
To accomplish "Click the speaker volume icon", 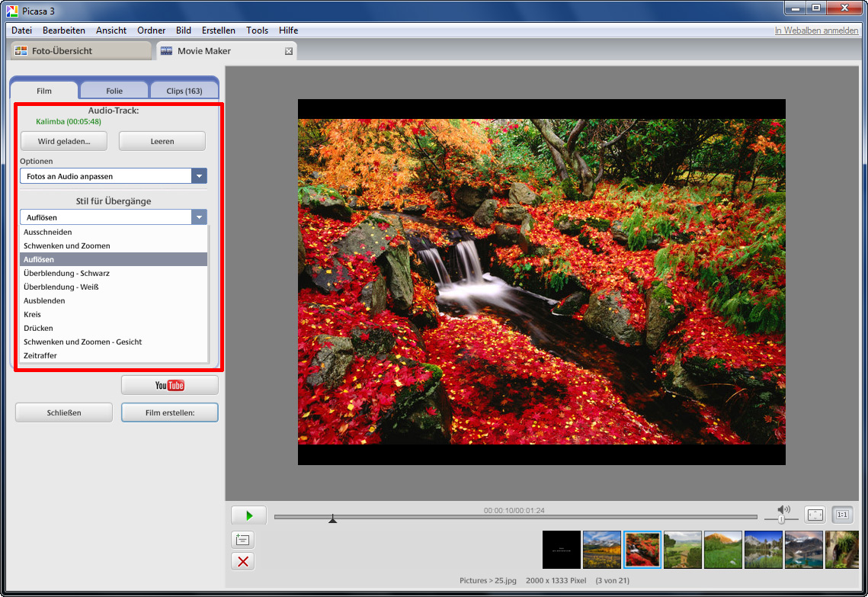I will [x=783, y=509].
